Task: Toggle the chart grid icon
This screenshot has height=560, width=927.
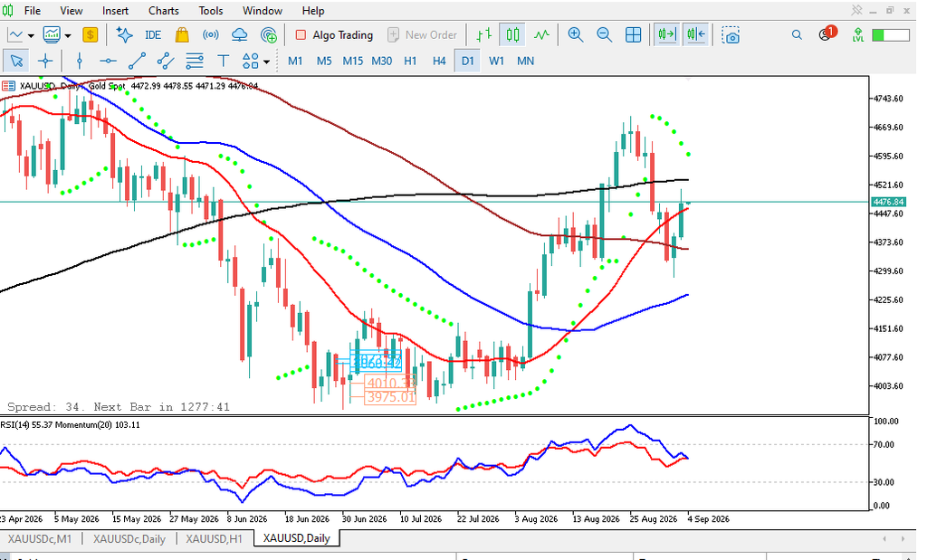Action: point(633,35)
